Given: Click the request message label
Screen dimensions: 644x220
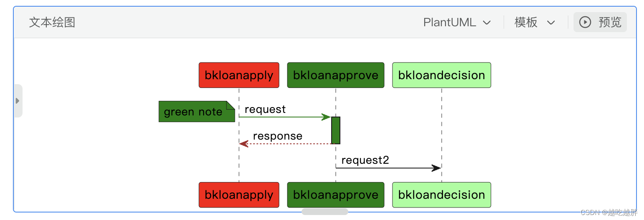Looking at the screenshot, I should tap(265, 110).
